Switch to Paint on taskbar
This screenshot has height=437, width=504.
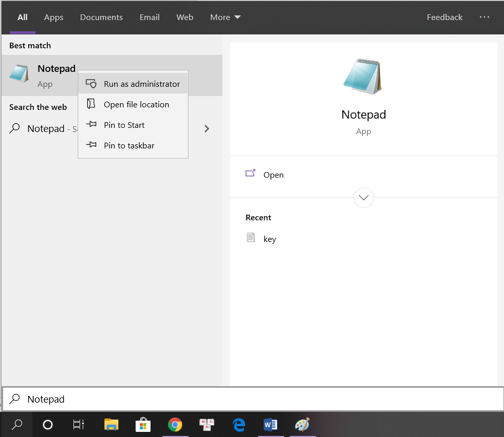click(303, 425)
